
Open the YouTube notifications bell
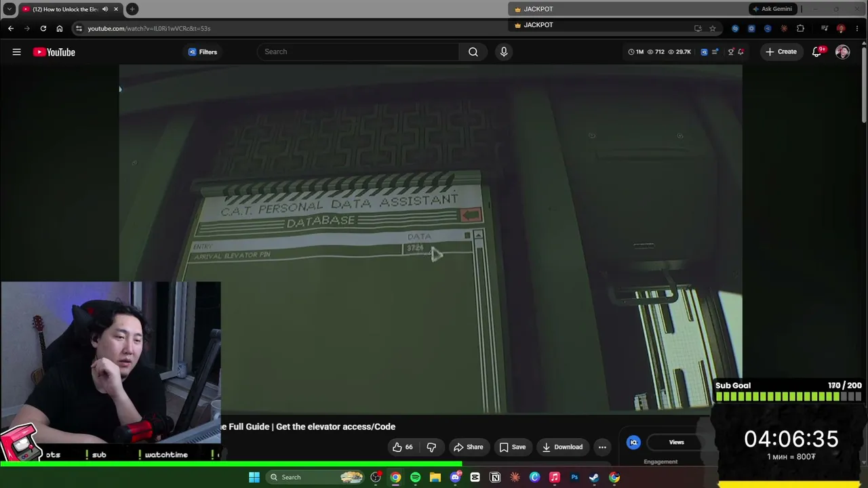[x=817, y=52]
